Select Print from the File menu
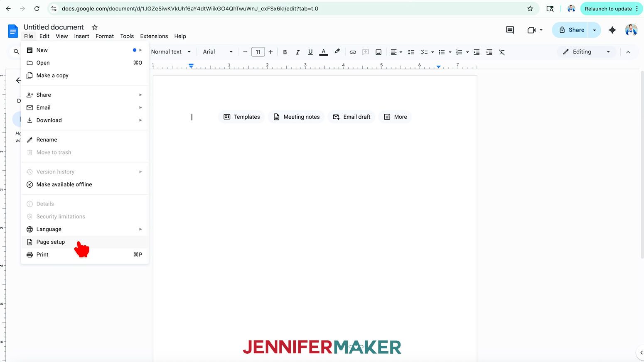Image resolution: width=644 pixels, height=362 pixels. pyautogui.click(x=85, y=254)
